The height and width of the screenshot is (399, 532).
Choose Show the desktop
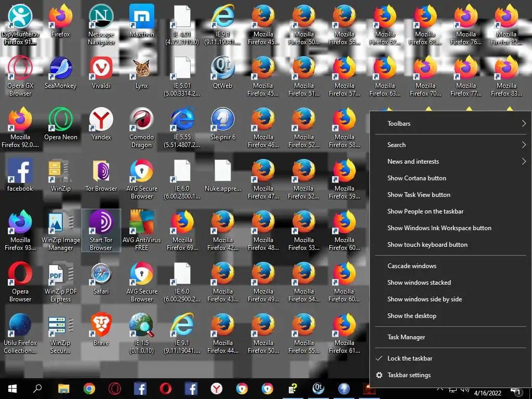(450, 316)
